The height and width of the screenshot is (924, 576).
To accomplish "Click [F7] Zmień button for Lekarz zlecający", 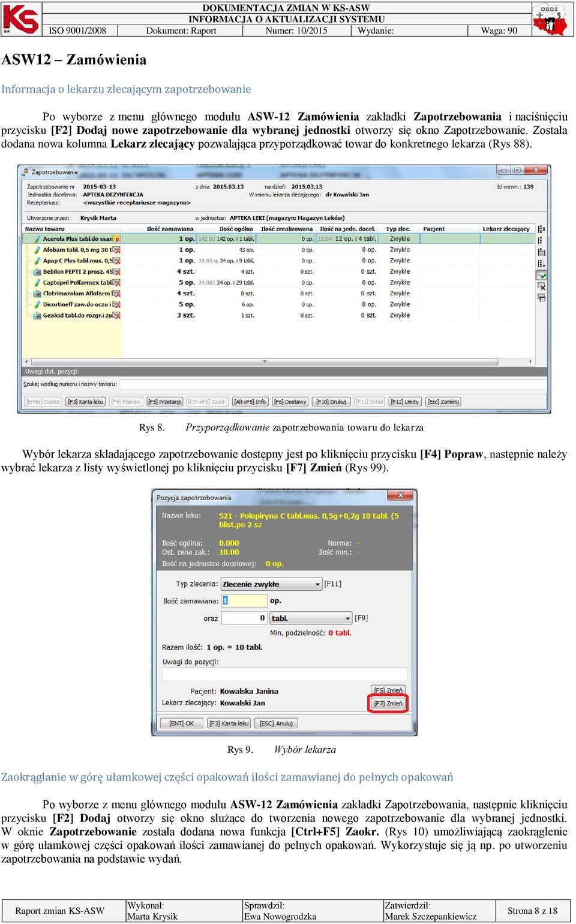I will tap(388, 703).
